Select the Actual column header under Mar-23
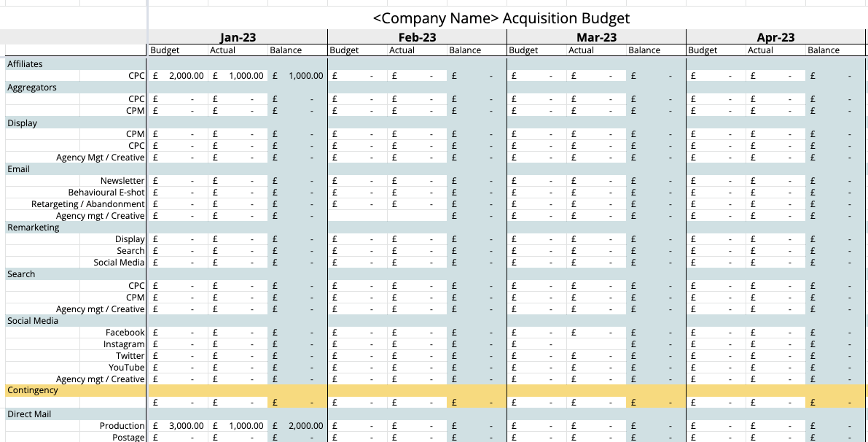Image resolution: width=868 pixels, height=442 pixels. (x=581, y=50)
